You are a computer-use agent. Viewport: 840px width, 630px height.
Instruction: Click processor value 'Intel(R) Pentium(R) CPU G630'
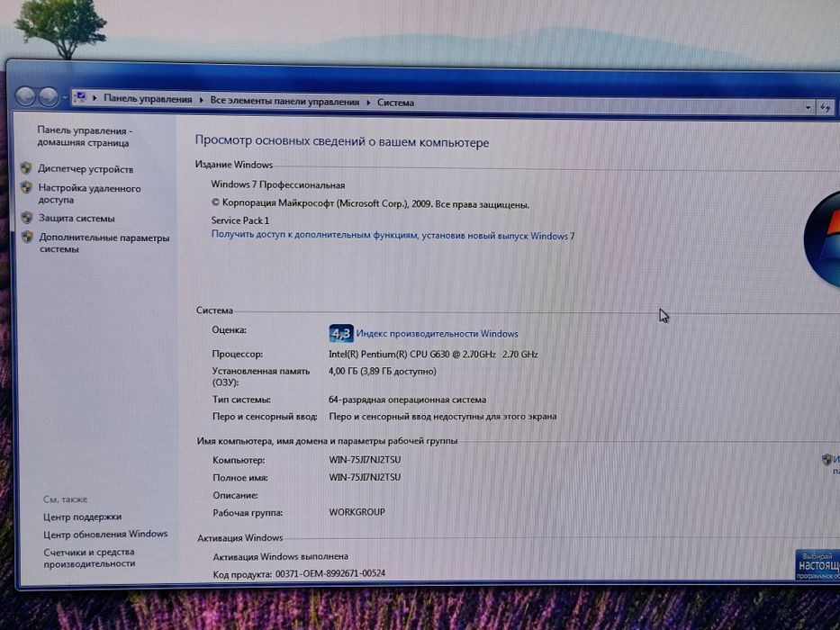pos(433,354)
